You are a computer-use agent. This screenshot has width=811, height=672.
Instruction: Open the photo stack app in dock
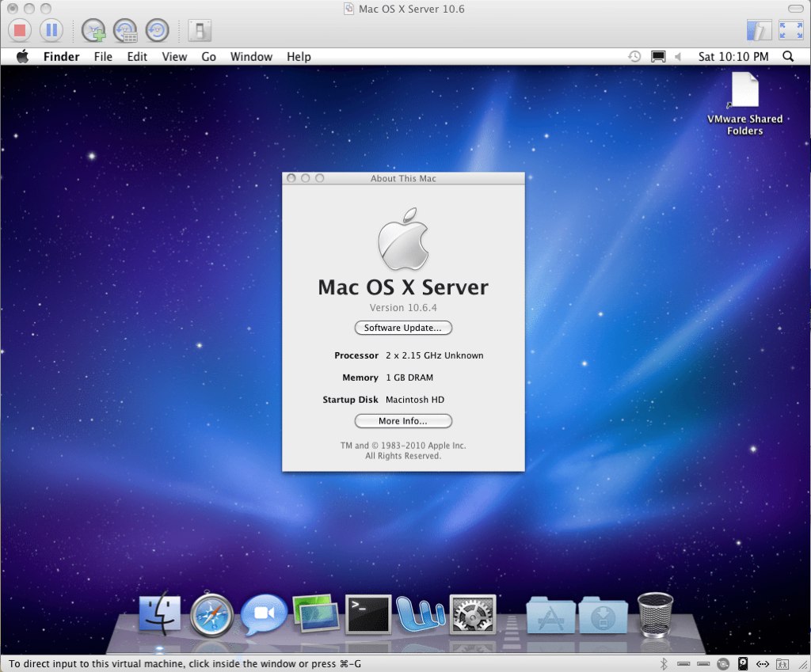316,613
